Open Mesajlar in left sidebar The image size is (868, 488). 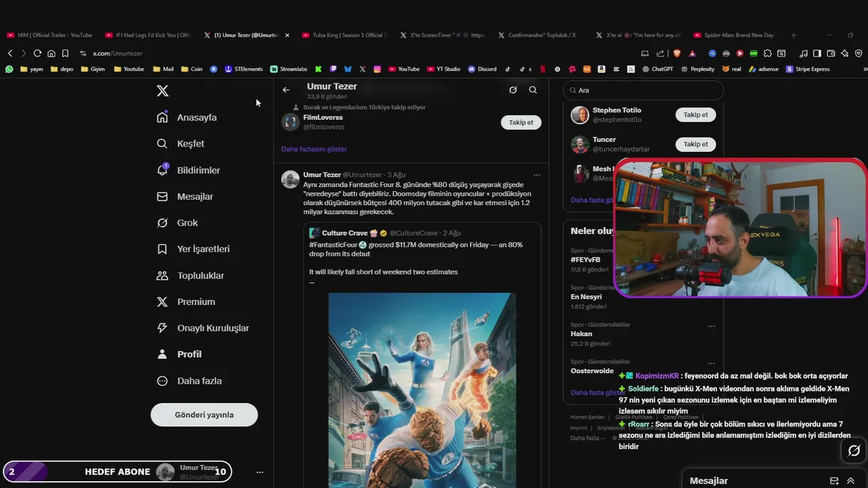coord(184,197)
